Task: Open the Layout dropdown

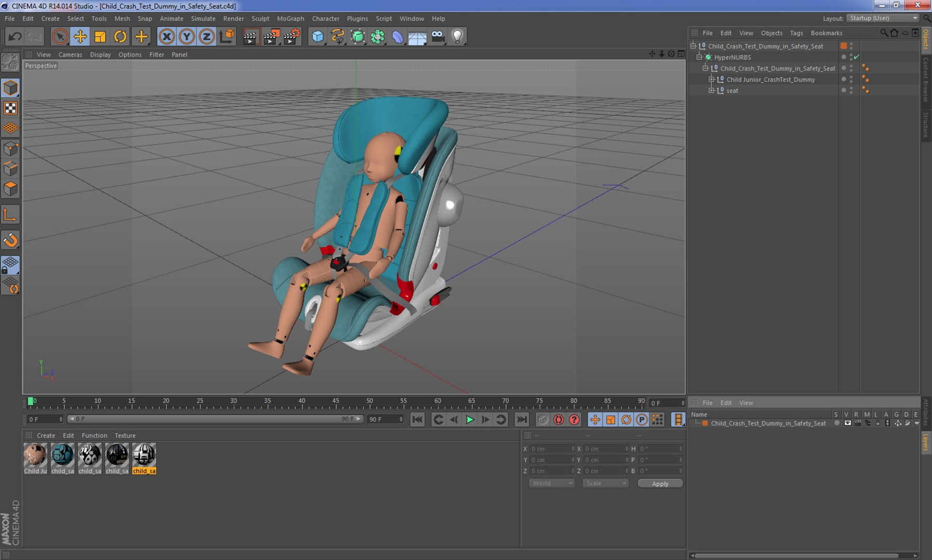Action: click(x=883, y=18)
